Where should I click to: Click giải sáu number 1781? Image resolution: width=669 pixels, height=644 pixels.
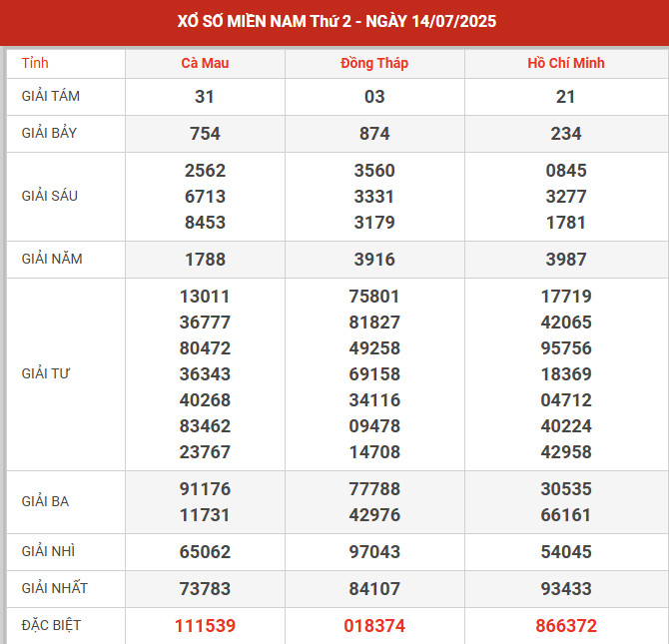(x=566, y=223)
